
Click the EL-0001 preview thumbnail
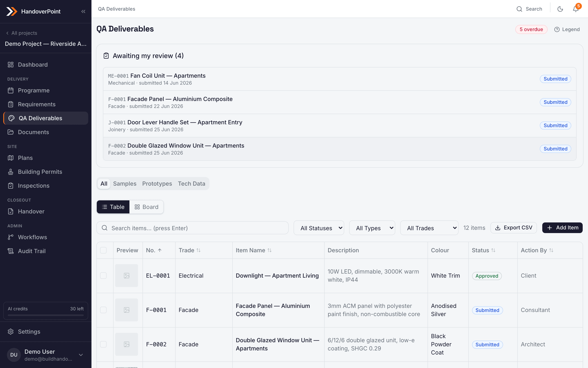tap(127, 276)
